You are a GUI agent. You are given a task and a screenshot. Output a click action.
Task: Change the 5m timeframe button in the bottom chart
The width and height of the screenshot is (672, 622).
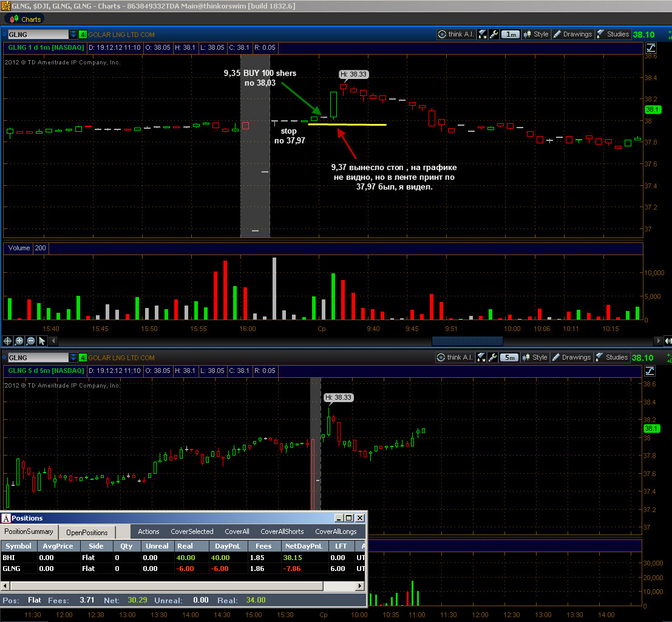(x=509, y=357)
